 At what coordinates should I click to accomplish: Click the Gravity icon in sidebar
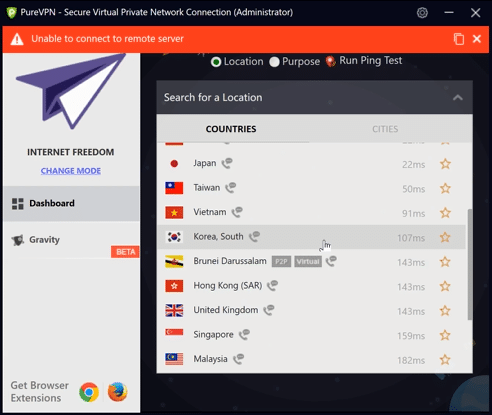(18, 240)
